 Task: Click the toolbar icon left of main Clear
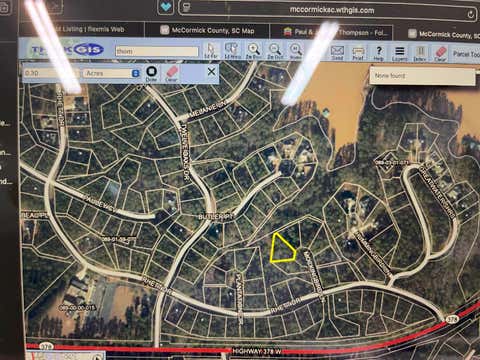[x=420, y=54]
